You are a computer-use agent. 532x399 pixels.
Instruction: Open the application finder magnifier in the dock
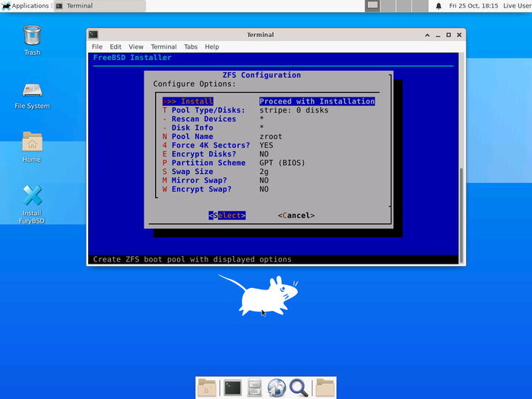point(299,388)
